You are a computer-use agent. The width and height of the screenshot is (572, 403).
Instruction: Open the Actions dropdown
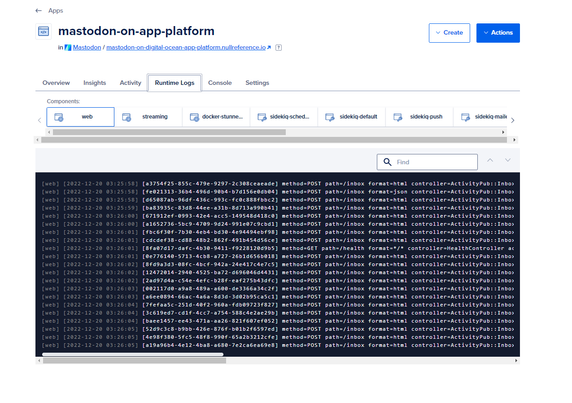(498, 33)
